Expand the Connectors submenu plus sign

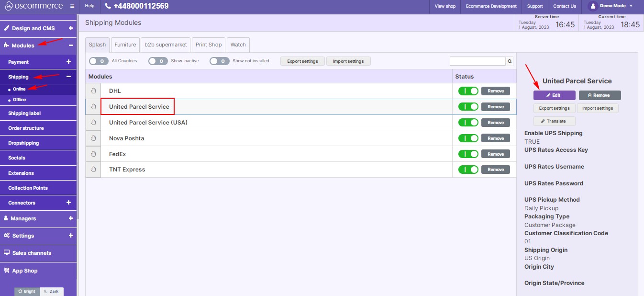pyautogui.click(x=68, y=203)
